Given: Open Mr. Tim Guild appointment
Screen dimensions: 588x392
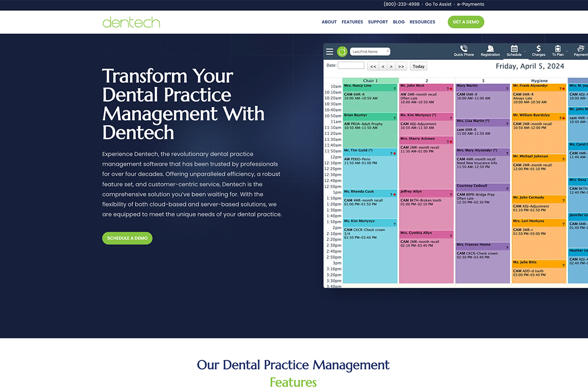Looking at the screenshot, I should 370,168.
